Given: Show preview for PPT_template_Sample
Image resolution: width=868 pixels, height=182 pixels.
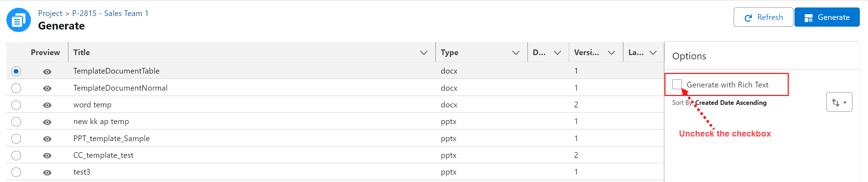Looking at the screenshot, I should tap(47, 139).
